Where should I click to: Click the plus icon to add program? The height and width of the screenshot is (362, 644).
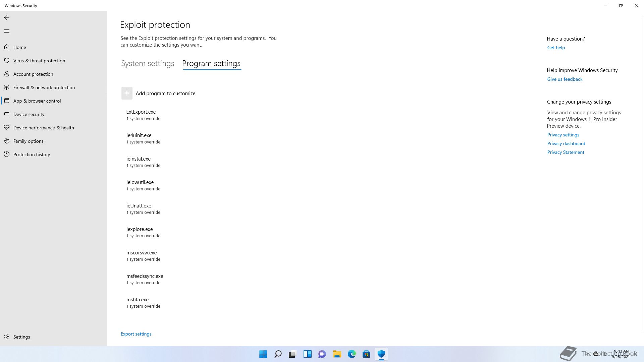[127, 93]
